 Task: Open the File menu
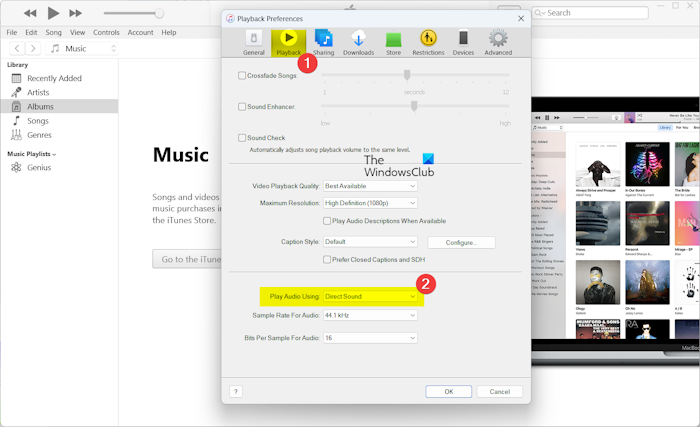pyautogui.click(x=12, y=32)
